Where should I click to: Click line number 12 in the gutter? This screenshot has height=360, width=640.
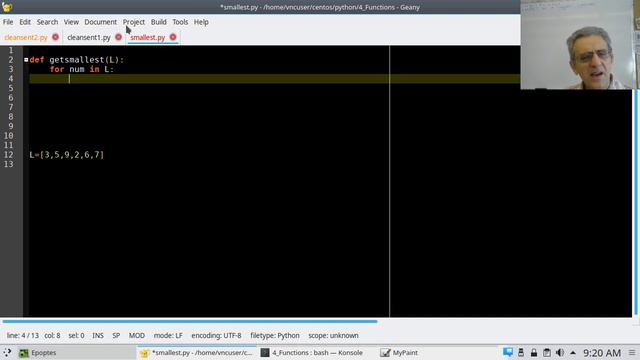(9, 155)
